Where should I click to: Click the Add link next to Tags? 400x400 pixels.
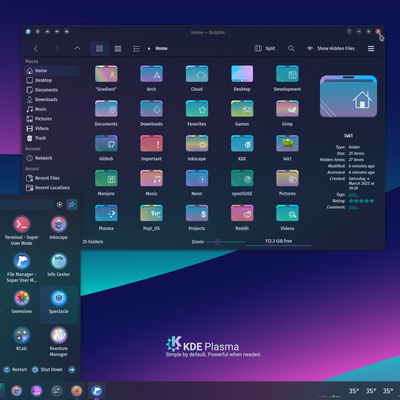tap(353, 195)
